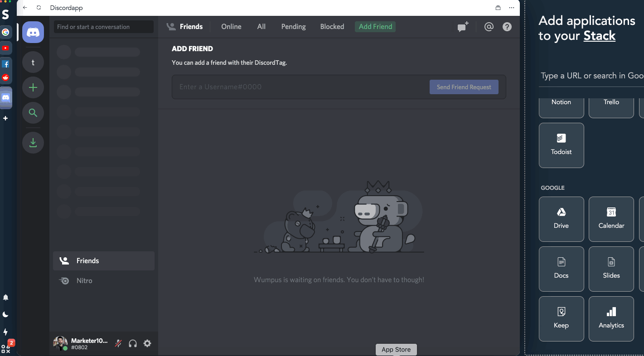Open the browser overflow menu
644x356 pixels.
pyautogui.click(x=512, y=8)
